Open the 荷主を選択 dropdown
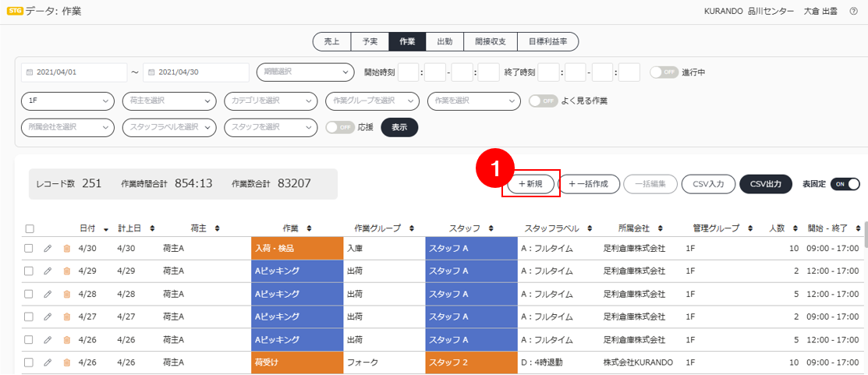 coord(169,101)
